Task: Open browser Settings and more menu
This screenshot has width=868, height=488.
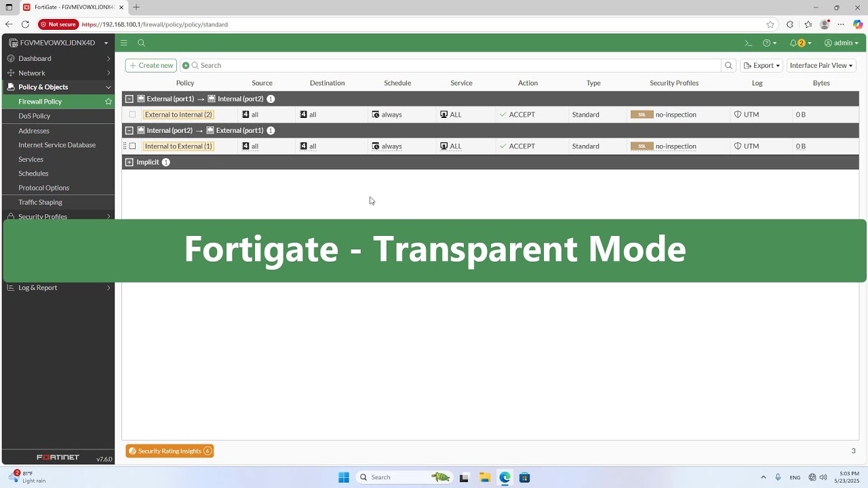Action: point(841,24)
